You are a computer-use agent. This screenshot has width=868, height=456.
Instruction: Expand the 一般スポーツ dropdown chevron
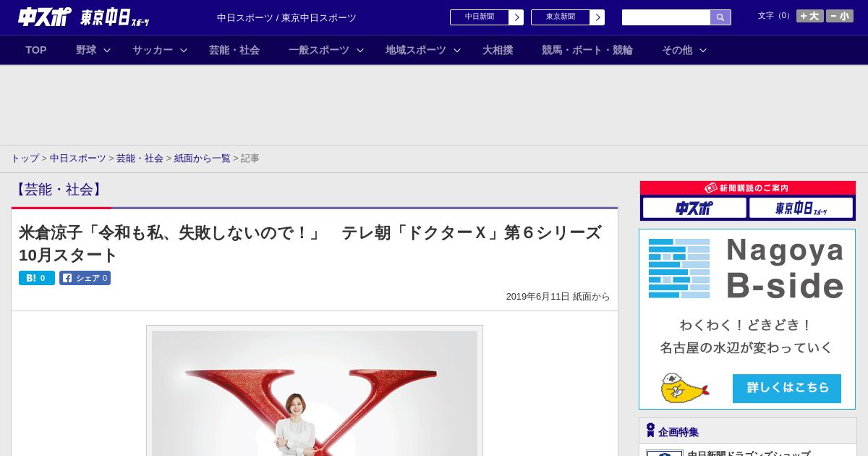click(360, 51)
